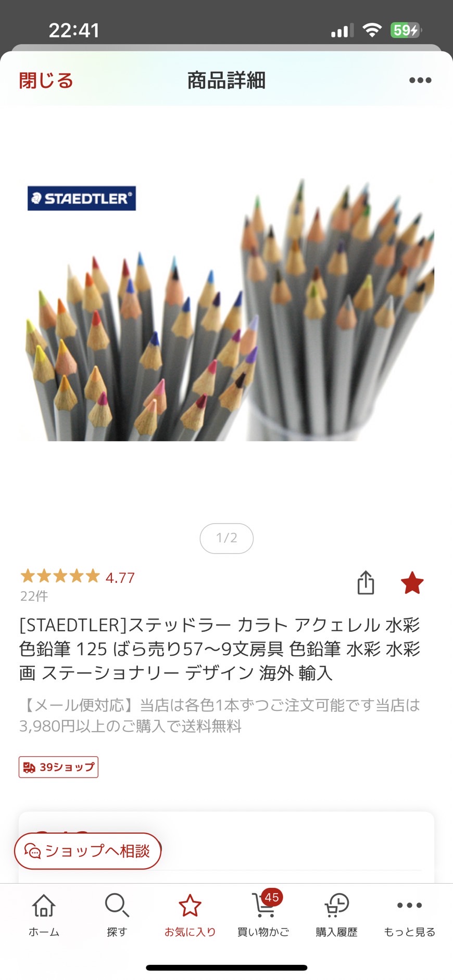This screenshot has width=453, height=980.
Task: Tap the 1/2 image page indicator
Action: (x=227, y=538)
